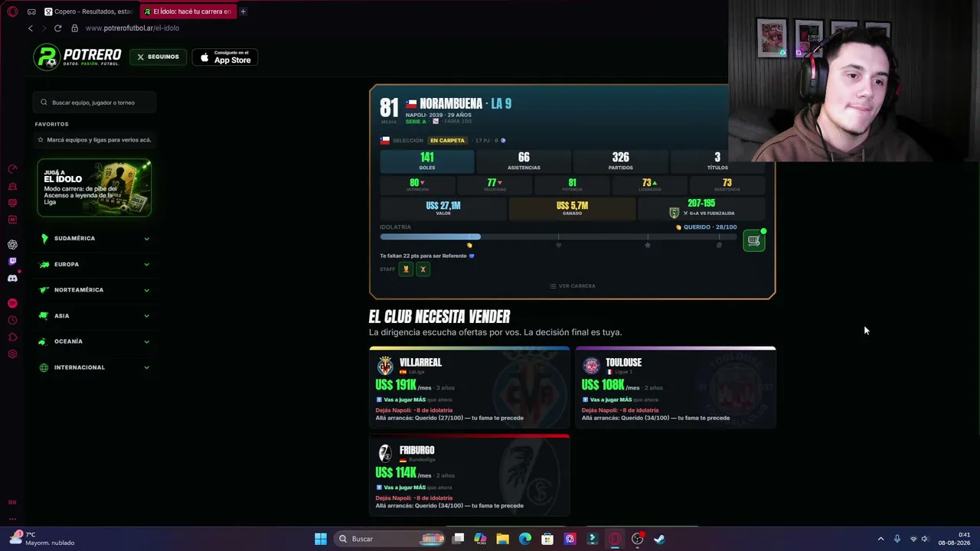980x551 pixels.
Task: Open Spotify in the Opera sidebar
Action: 12,304
